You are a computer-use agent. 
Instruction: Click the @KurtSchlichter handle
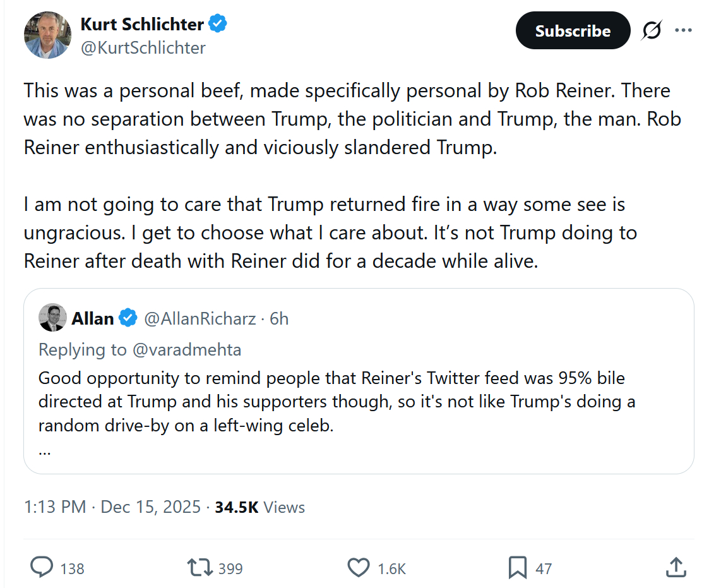coord(143,47)
